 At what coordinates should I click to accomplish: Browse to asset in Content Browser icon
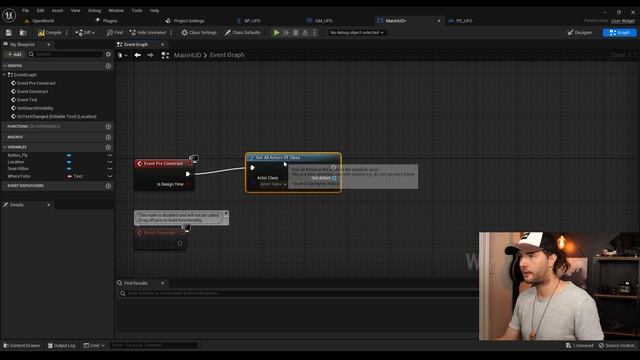tap(23, 33)
